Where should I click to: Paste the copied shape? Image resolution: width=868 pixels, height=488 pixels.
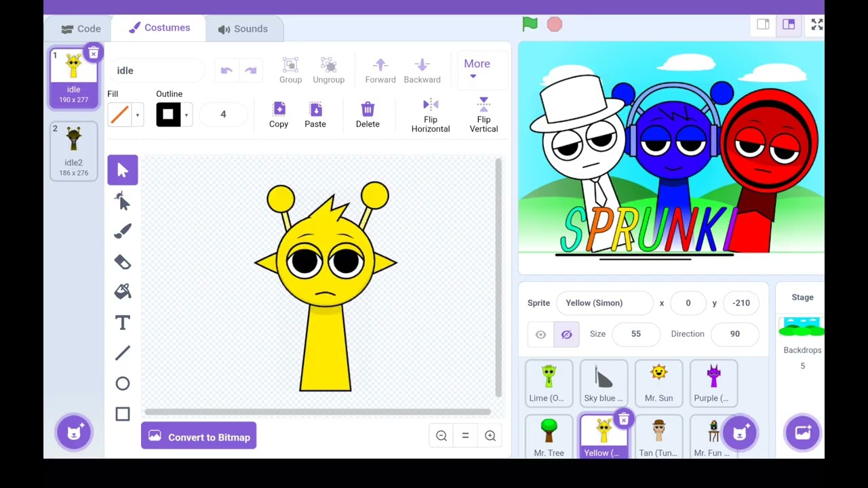click(x=315, y=115)
